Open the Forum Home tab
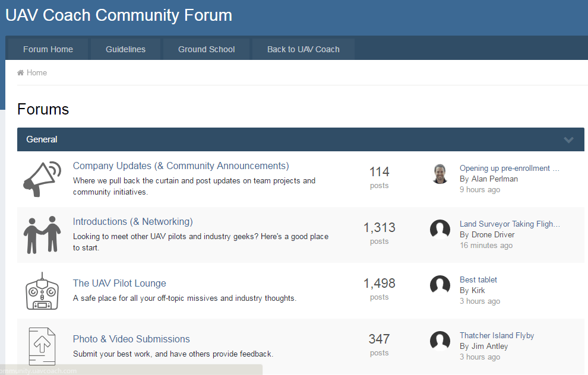Screen dimensions: 588x375 (48, 49)
